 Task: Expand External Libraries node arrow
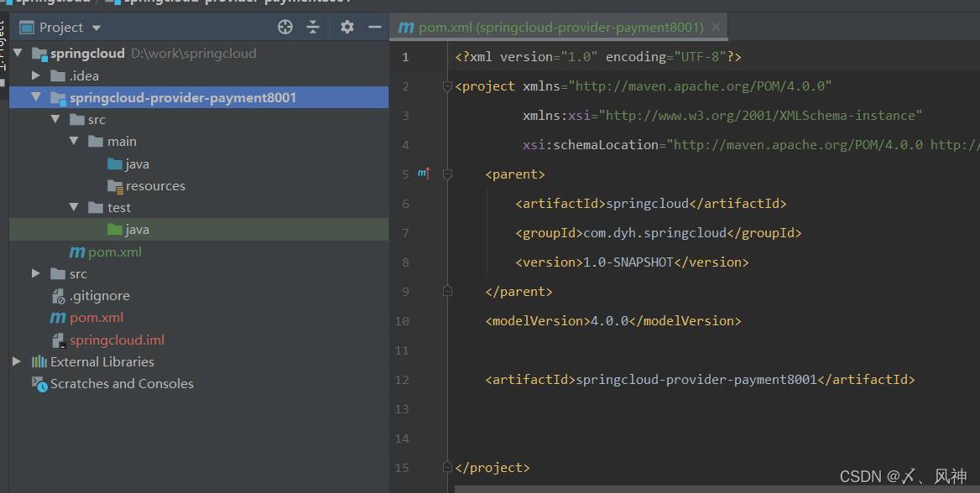17,361
